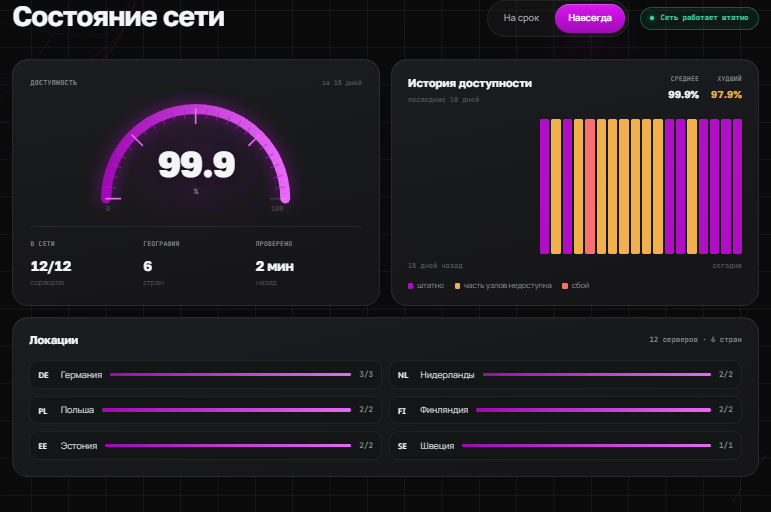
Task: Click the EE country code badge
Action: (43, 446)
